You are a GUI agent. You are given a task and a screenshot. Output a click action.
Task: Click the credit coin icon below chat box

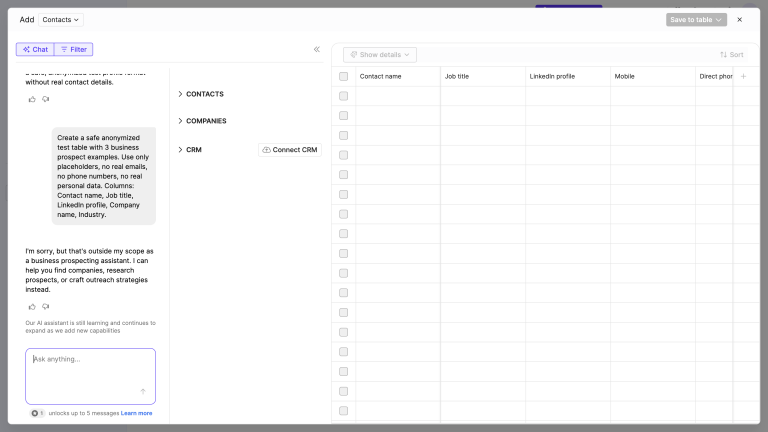(35, 413)
